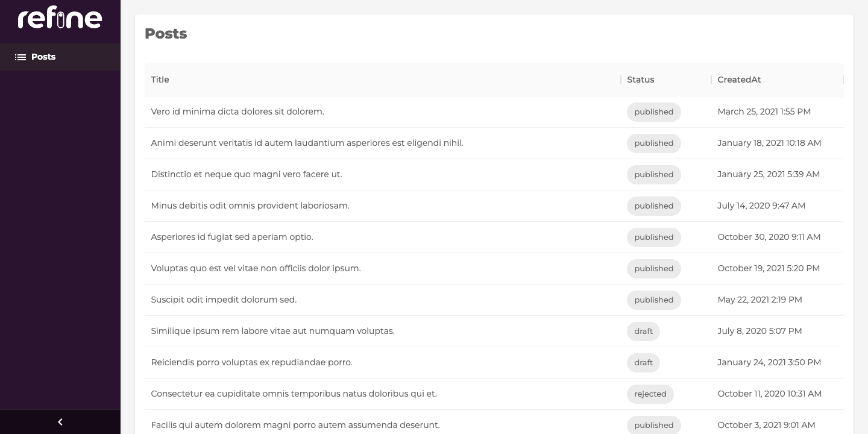Click the Facilis qui autem dolorem row

(x=295, y=425)
